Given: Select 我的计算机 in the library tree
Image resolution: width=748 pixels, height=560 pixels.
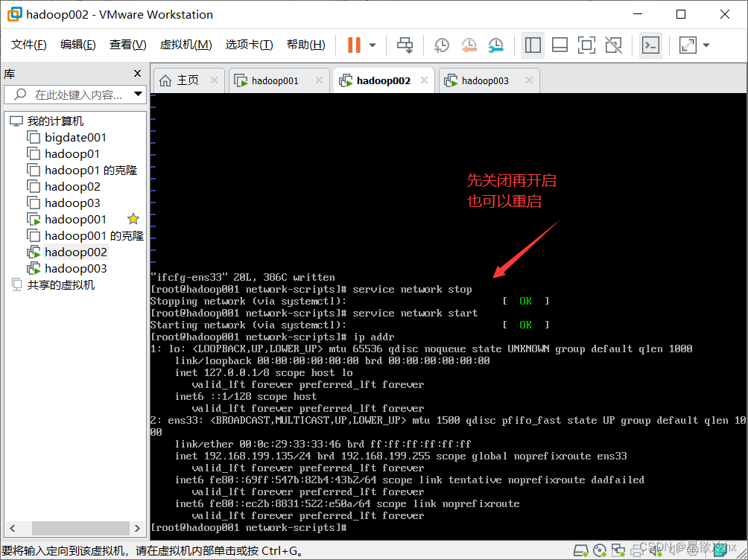Looking at the screenshot, I should tap(55, 121).
